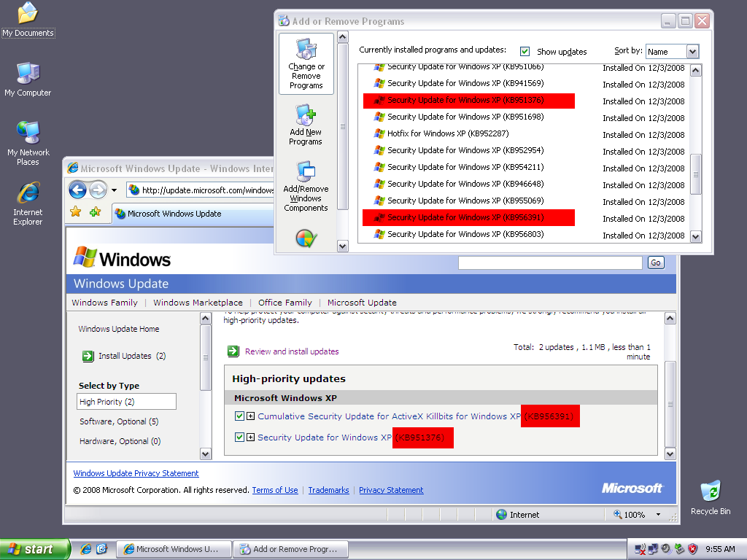This screenshot has width=747, height=560.
Task: Click scroll up arrow of installed programs list
Action: coord(695,71)
